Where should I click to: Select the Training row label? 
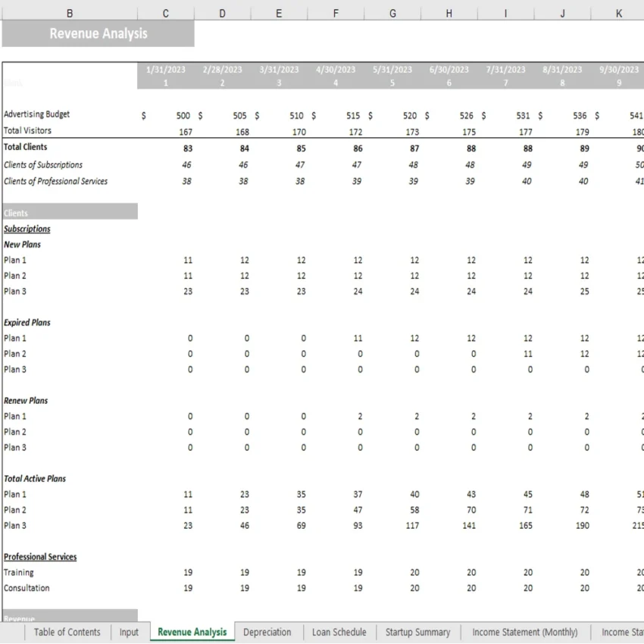[x=19, y=572]
